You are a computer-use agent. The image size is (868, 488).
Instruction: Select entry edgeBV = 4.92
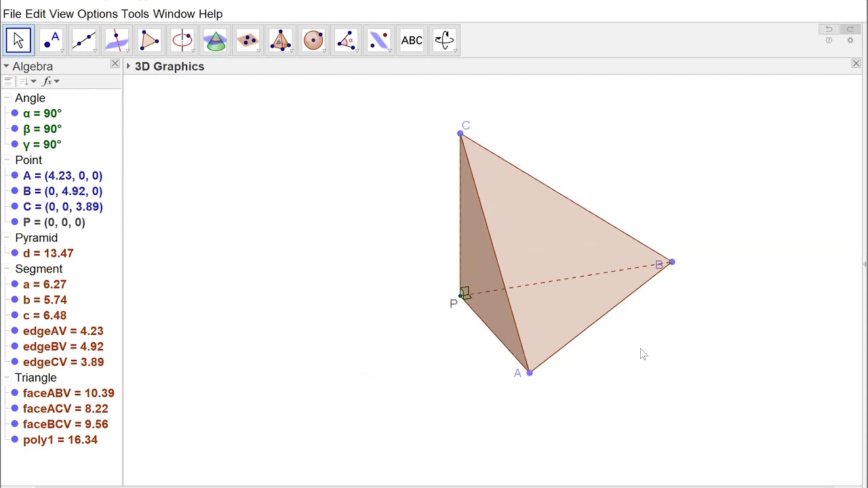coord(63,347)
